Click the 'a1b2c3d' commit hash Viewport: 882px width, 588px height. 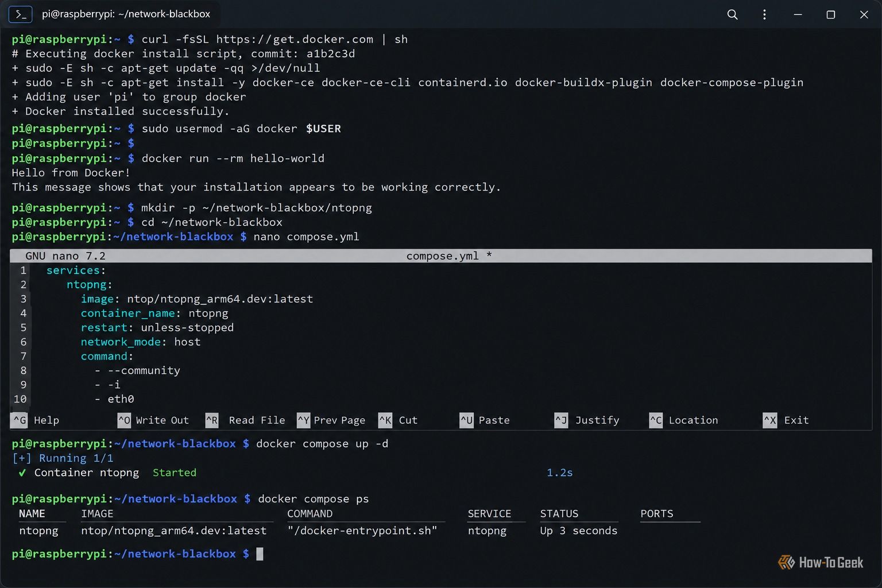click(x=331, y=54)
